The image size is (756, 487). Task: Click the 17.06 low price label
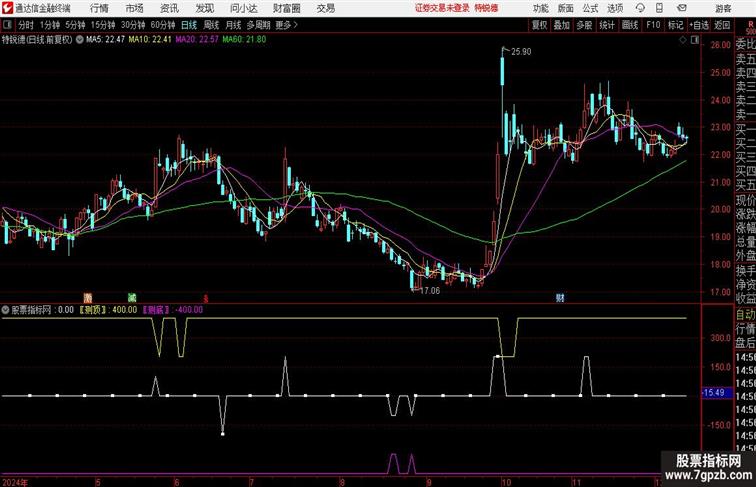pyautogui.click(x=430, y=291)
